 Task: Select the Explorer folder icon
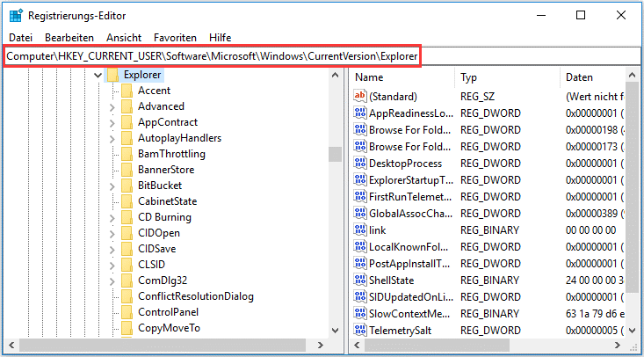coord(113,75)
